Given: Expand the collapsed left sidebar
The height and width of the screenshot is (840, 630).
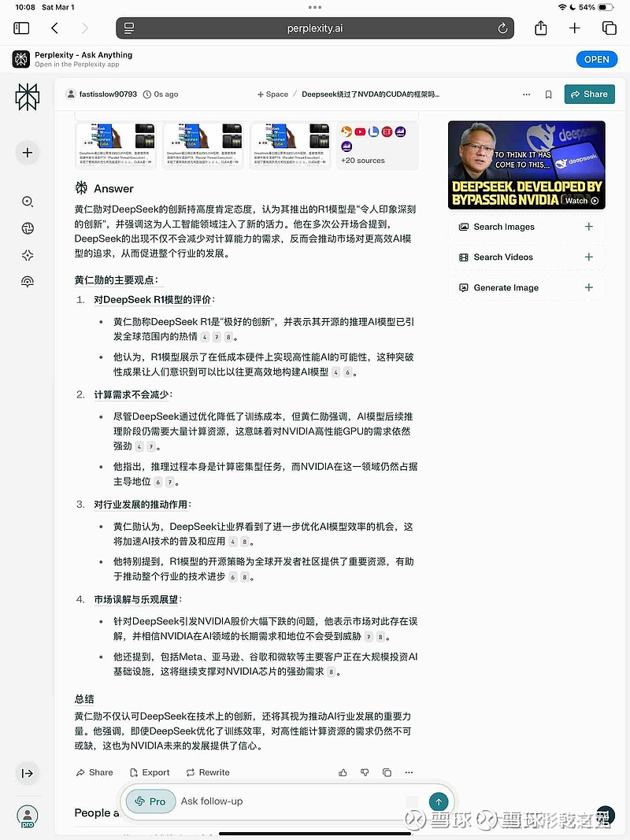Looking at the screenshot, I should [x=28, y=773].
